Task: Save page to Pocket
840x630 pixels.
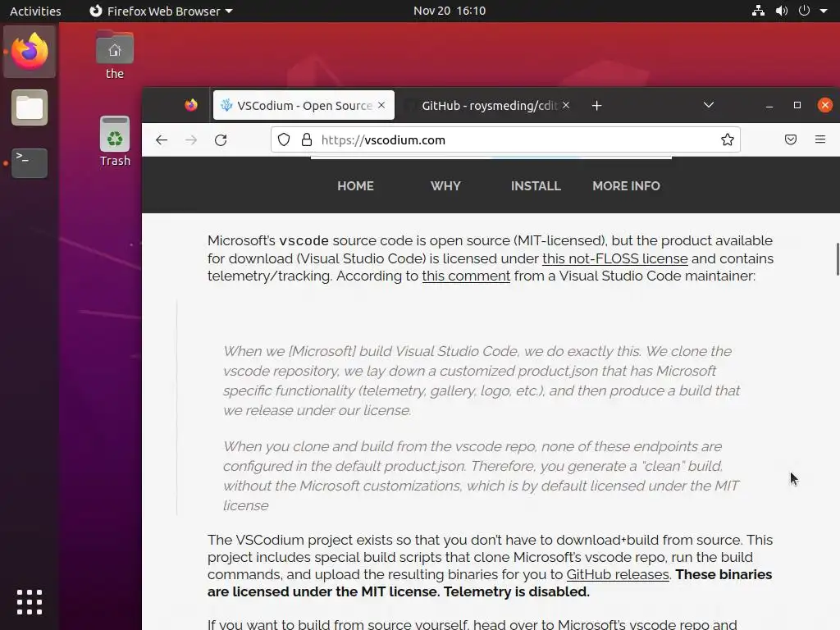Action: 791,139
